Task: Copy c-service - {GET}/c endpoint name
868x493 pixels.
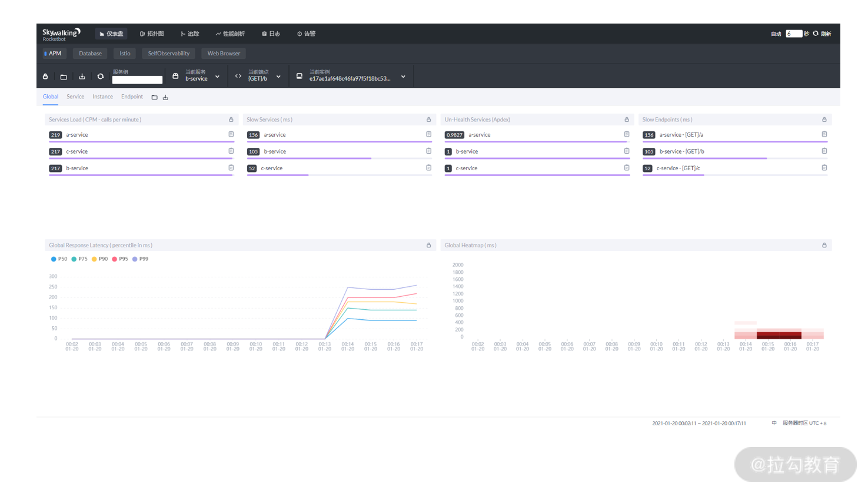Action: coord(824,168)
